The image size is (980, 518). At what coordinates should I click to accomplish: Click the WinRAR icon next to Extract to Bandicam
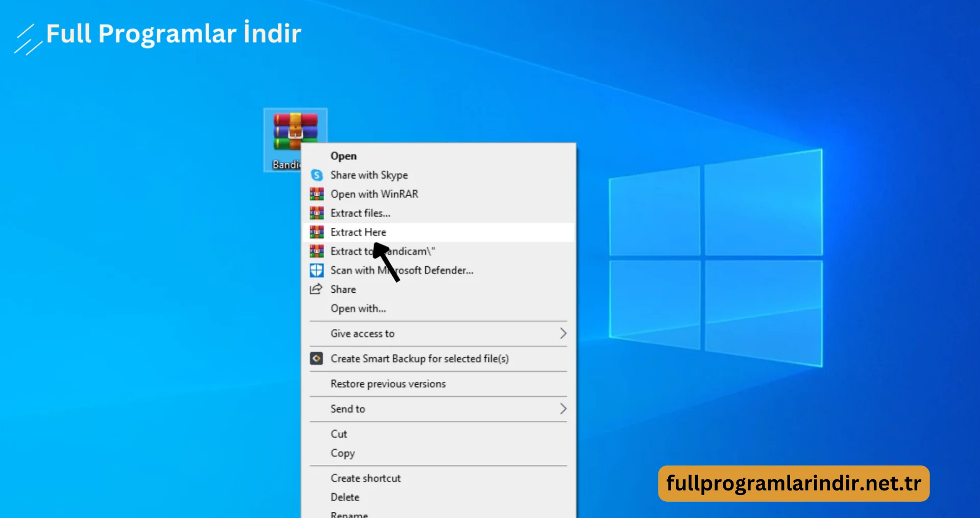click(x=316, y=251)
